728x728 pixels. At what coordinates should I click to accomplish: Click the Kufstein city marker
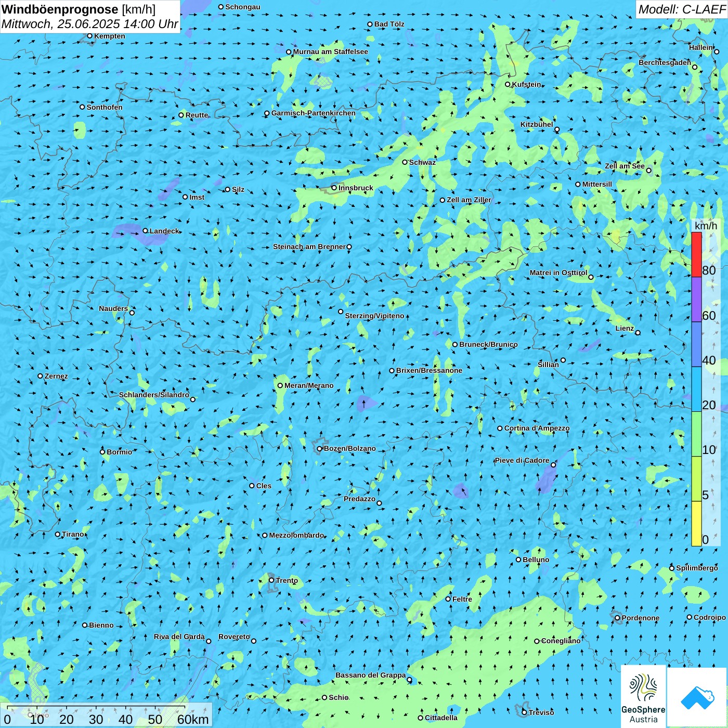(x=508, y=84)
